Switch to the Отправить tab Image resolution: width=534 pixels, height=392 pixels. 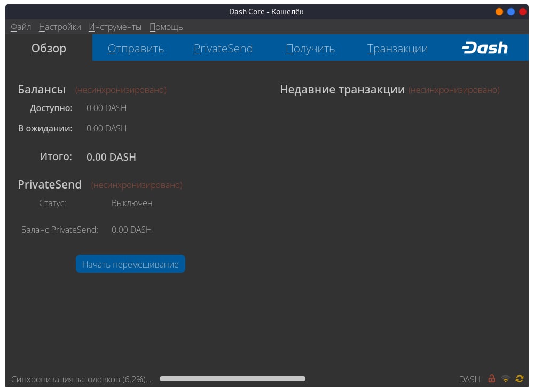136,49
